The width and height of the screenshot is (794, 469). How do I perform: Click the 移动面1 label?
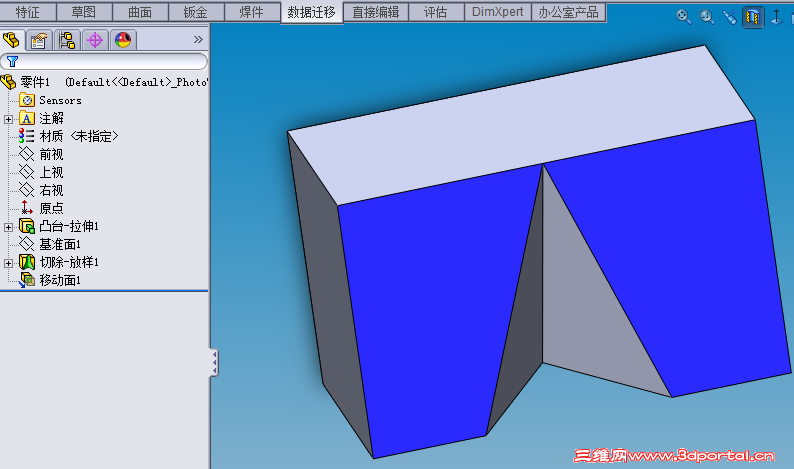coord(60,280)
